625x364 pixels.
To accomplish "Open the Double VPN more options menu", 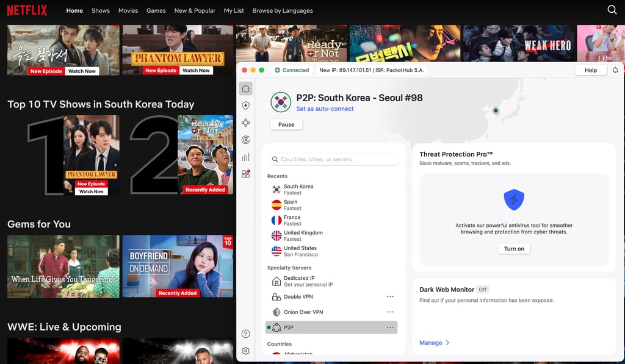I will [390, 297].
